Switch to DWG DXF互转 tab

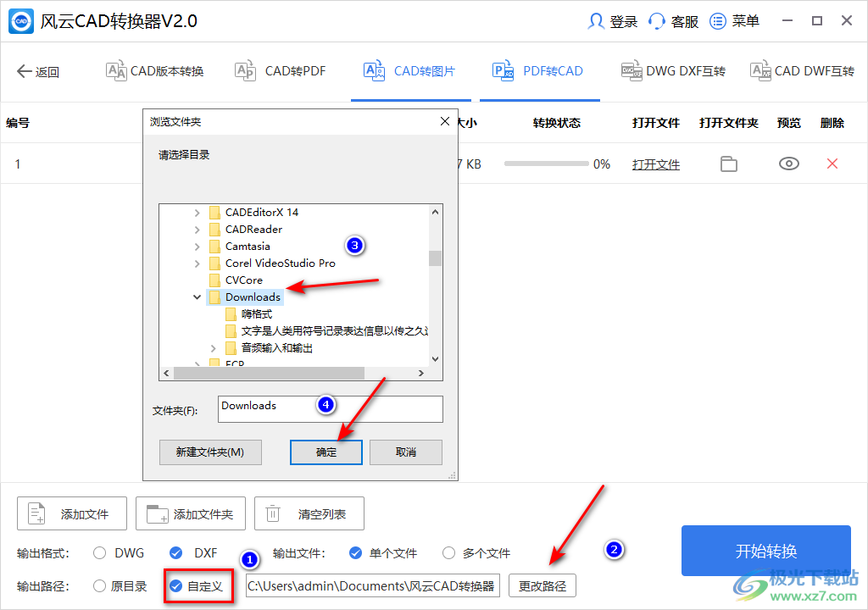click(673, 71)
